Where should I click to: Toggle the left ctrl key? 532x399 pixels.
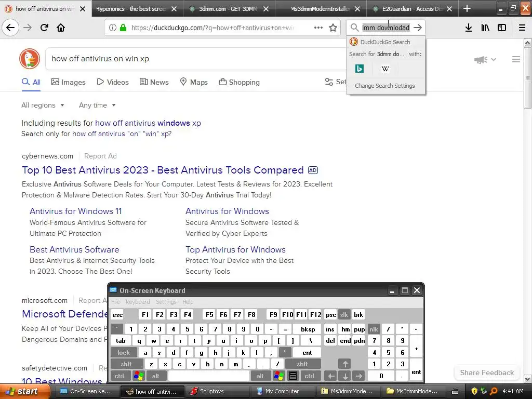pyautogui.click(x=119, y=376)
